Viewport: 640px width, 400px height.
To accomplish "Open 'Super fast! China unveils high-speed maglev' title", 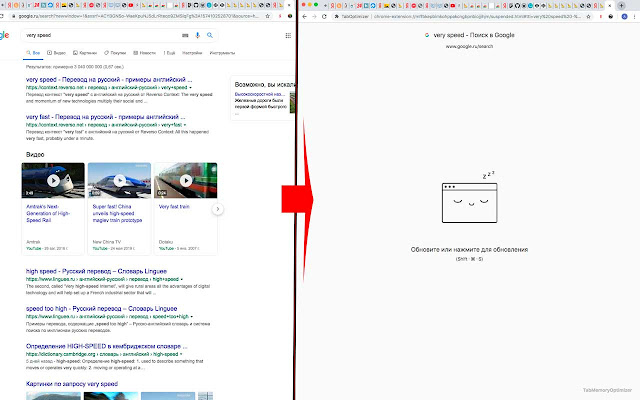I will tap(117, 213).
